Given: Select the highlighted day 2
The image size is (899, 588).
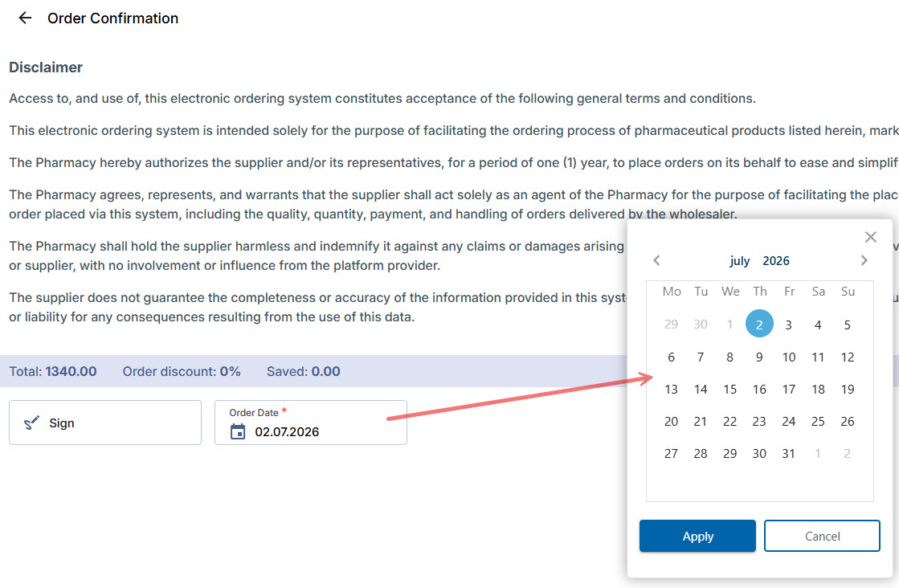Looking at the screenshot, I should 759,324.
